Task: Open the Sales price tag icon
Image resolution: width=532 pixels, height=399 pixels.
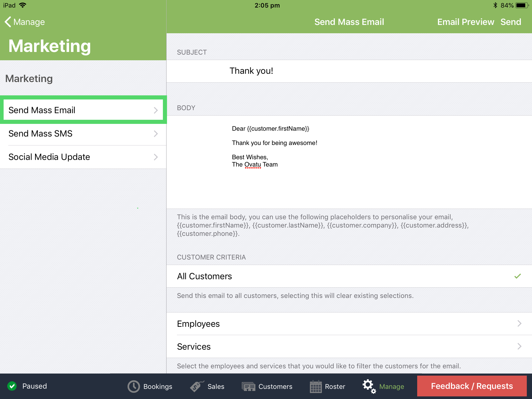Action: [197, 386]
